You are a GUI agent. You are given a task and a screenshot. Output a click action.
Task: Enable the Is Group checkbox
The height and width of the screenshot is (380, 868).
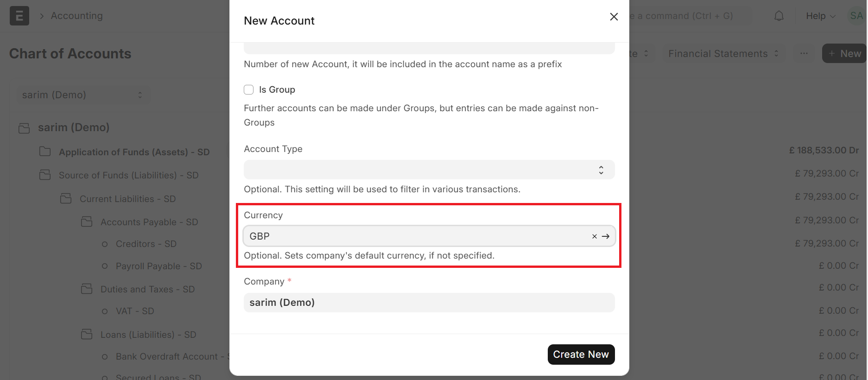(249, 90)
